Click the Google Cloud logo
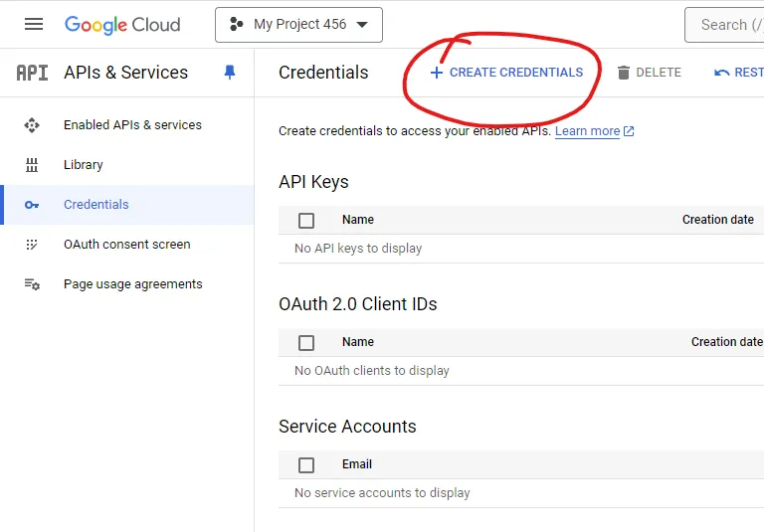This screenshot has width=764, height=532. tap(122, 24)
